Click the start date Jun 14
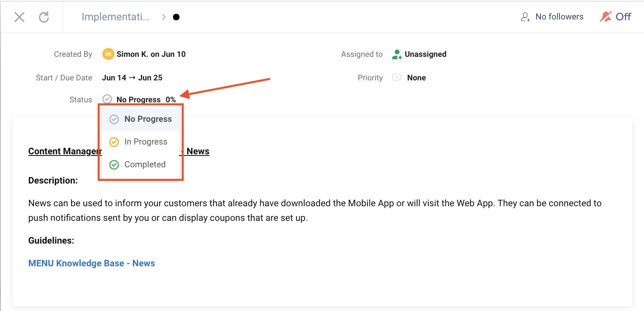This screenshot has width=644, height=311. [x=114, y=78]
